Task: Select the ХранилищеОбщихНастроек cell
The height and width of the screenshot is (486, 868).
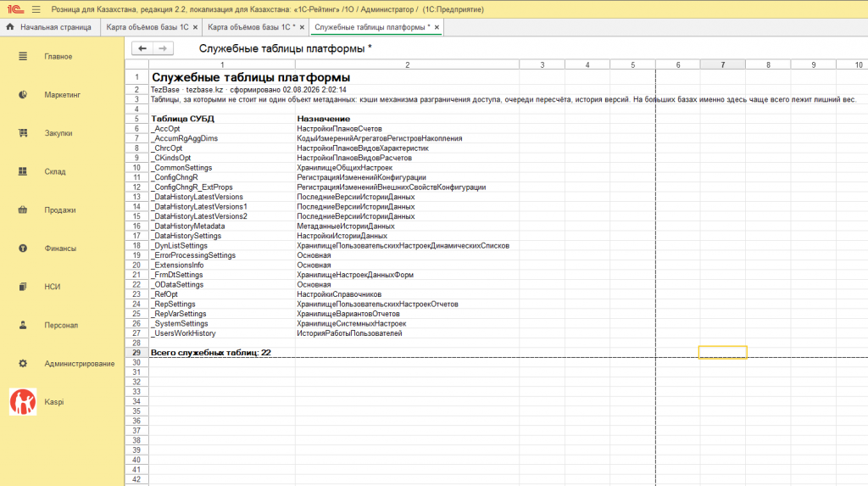Action: click(x=408, y=167)
